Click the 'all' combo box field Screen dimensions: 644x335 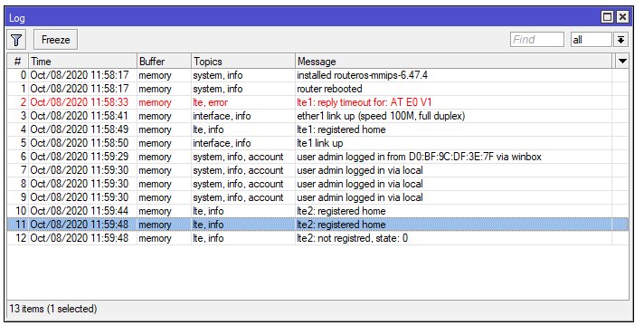pyautogui.click(x=591, y=40)
